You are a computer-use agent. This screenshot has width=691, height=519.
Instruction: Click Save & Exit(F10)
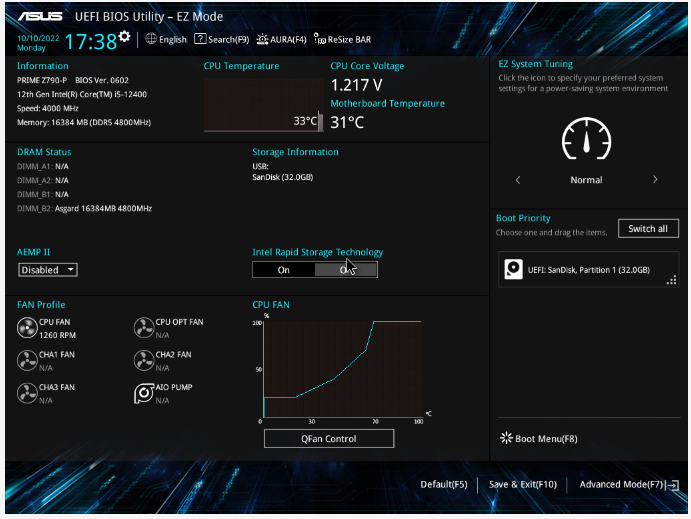coord(523,485)
